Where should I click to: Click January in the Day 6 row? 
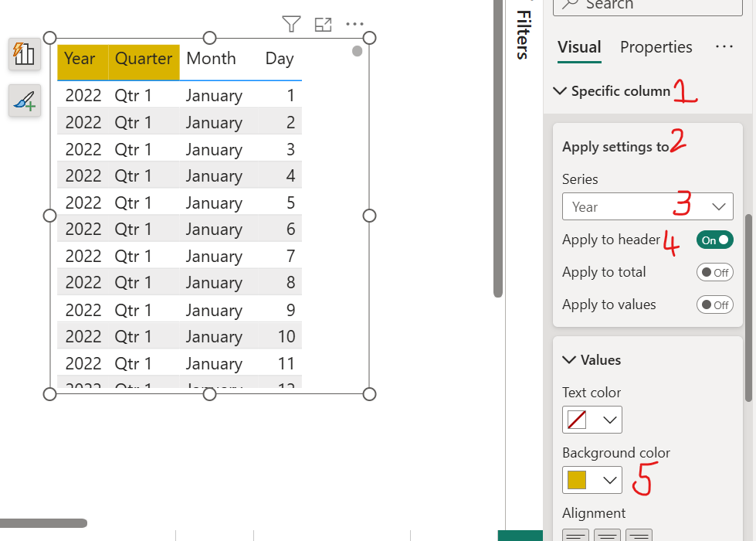click(214, 230)
